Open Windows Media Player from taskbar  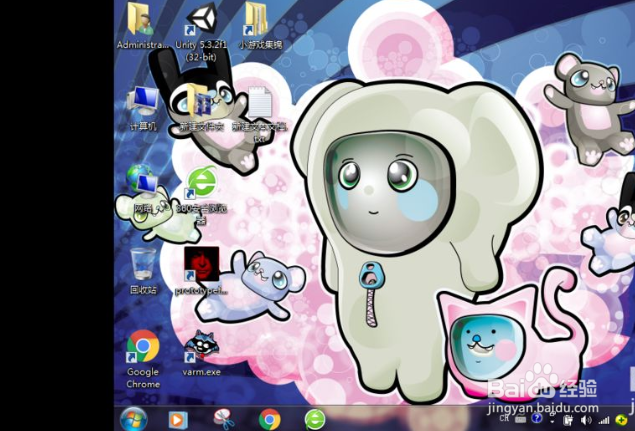(178, 420)
